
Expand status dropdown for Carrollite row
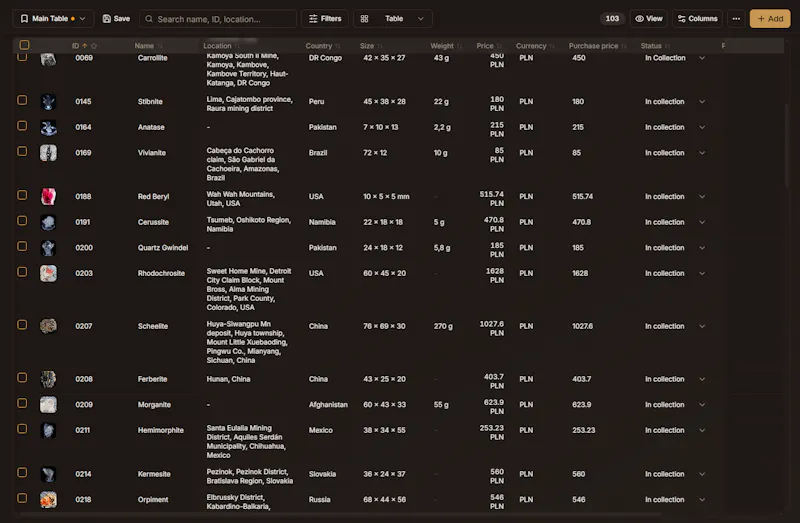click(x=702, y=58)
